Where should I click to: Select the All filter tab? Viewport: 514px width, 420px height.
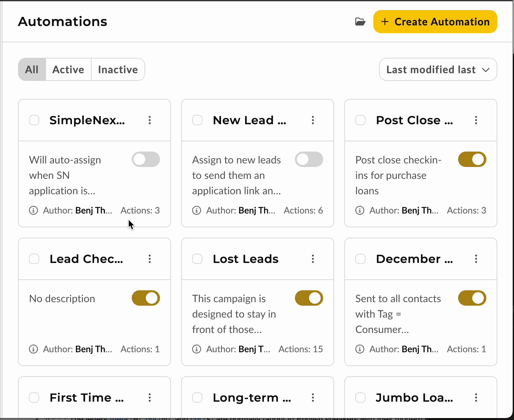[x=32, y=69]
